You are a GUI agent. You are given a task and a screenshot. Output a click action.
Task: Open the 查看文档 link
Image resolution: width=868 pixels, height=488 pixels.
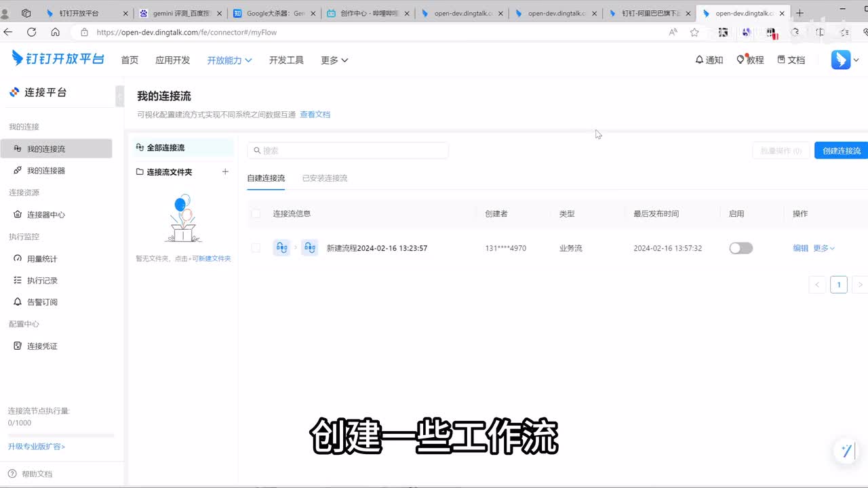point(315,115)
